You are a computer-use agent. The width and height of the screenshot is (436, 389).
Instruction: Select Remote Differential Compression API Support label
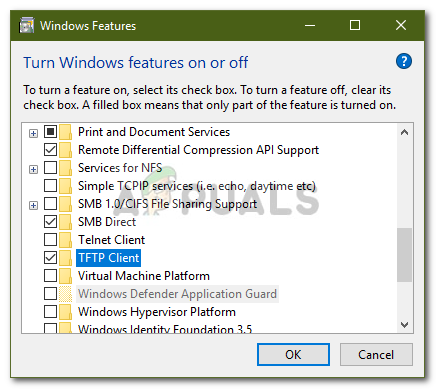pyautogui.click(x=198, y=150)
